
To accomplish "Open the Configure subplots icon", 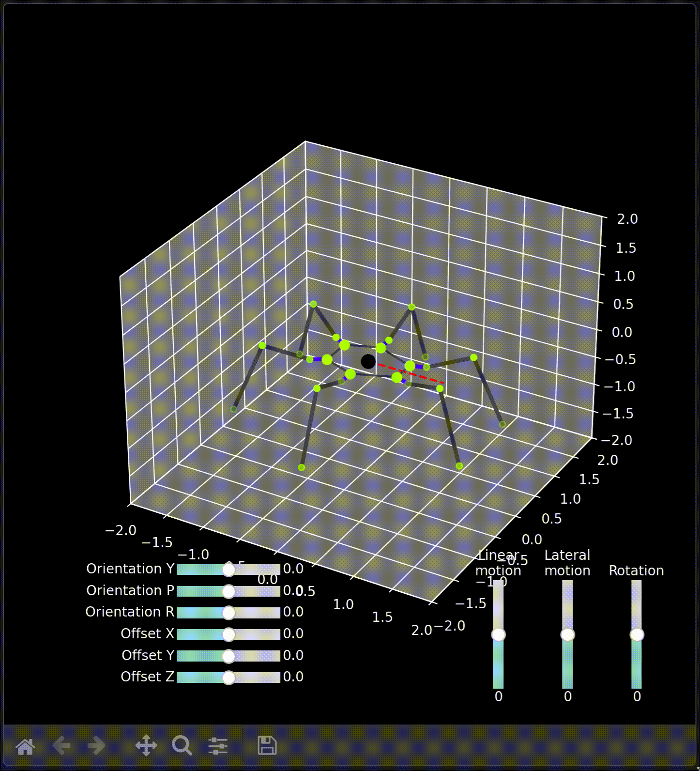I will pos(218,746).
